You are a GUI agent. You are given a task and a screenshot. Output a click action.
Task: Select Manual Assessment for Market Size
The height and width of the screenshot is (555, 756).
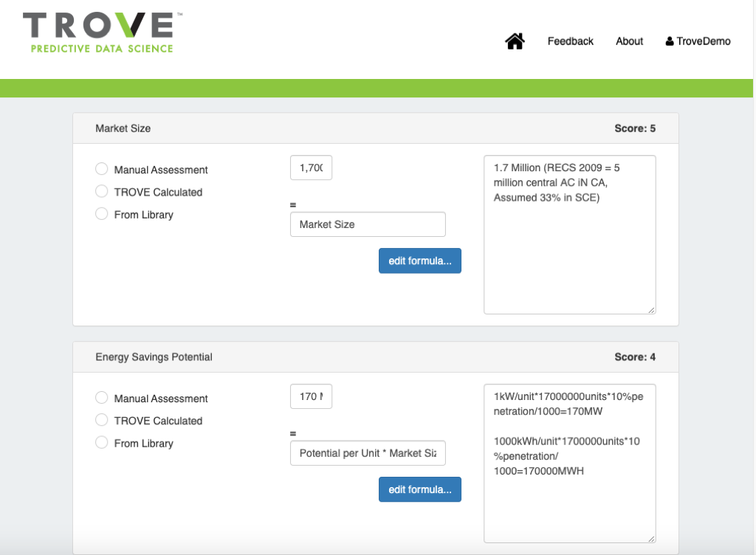102,169
